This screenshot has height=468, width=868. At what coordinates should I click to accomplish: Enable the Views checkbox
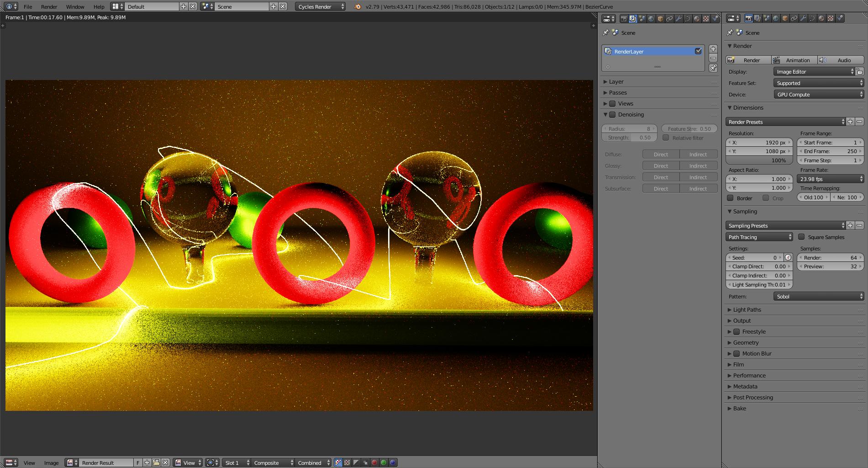612,103
